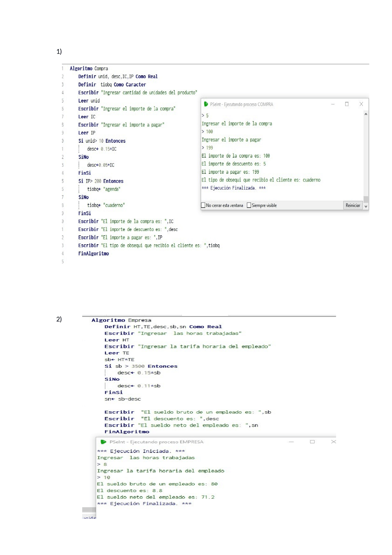Click 'El sueldo neto del empleado es: 71.2' output
Screen dimensions: 392x555
coord(156,497)
